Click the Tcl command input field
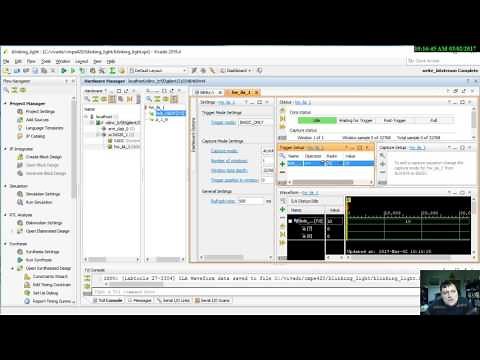Viewport: 480px width, 360px height. coord(255,292)
